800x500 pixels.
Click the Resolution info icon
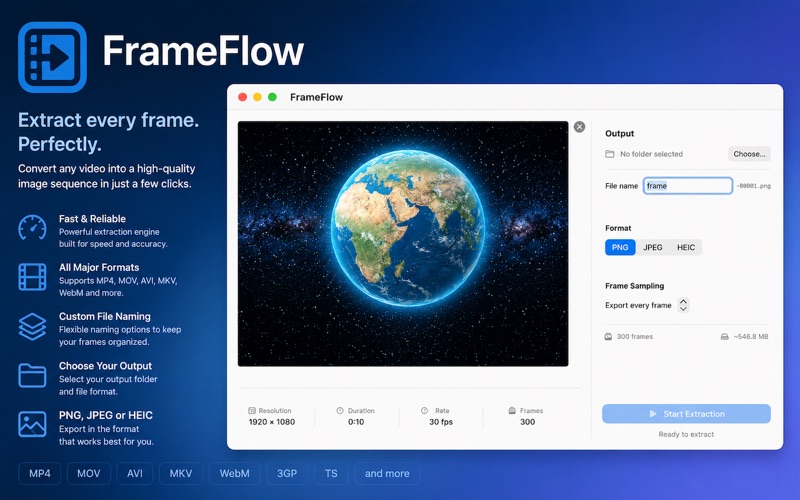[x=252, y=411]
